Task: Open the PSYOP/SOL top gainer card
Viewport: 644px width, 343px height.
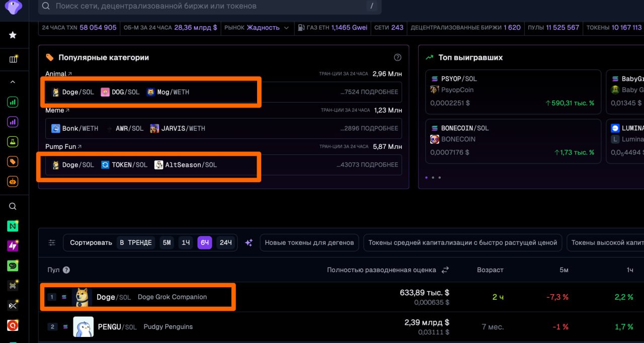Action: click(513, 91)
